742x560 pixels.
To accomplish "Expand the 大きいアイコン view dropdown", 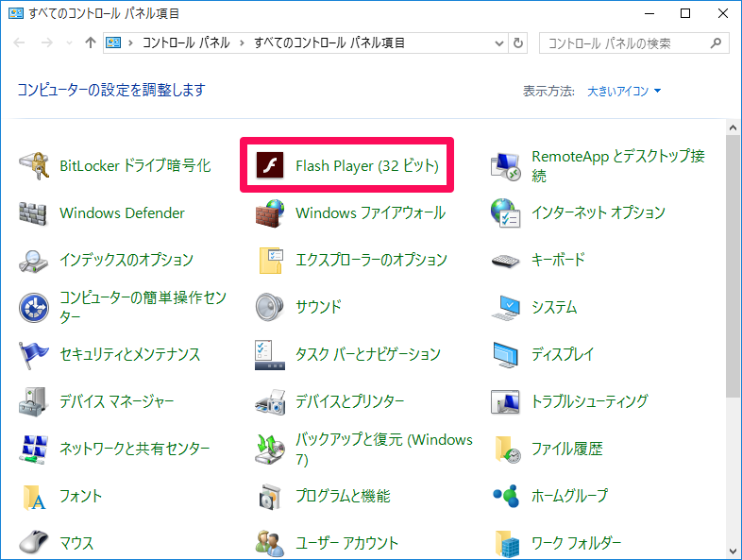I will click(624, 92).
